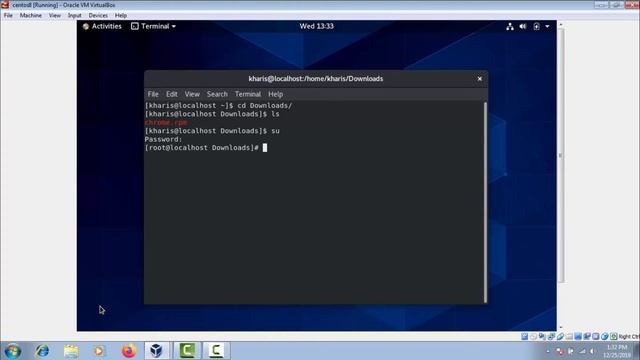640x360 pixels.
Task: Click the white Camtasia recorder taskbar icon
Action: point(216,351)
